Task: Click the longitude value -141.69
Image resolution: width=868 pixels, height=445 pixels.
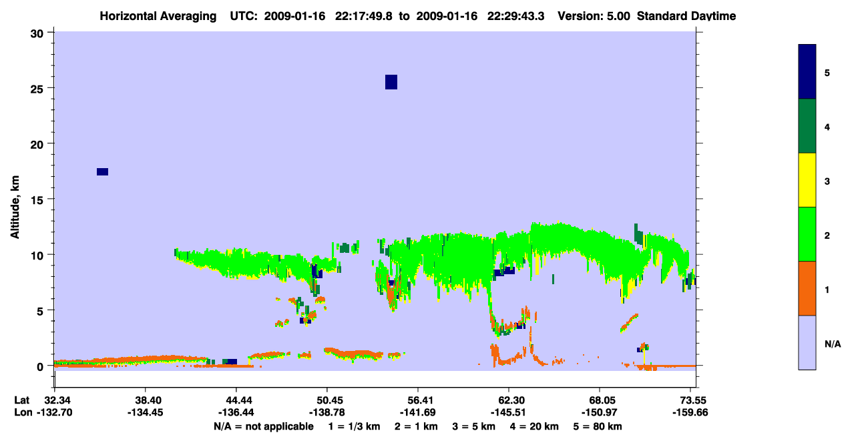Action: pyautogui.click(x=417, y=412)
